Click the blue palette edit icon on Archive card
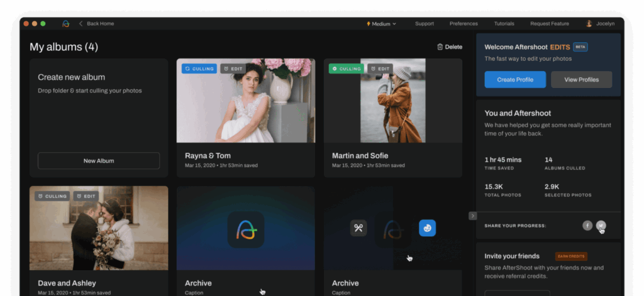The image size is (644, 296). point(427,228)
